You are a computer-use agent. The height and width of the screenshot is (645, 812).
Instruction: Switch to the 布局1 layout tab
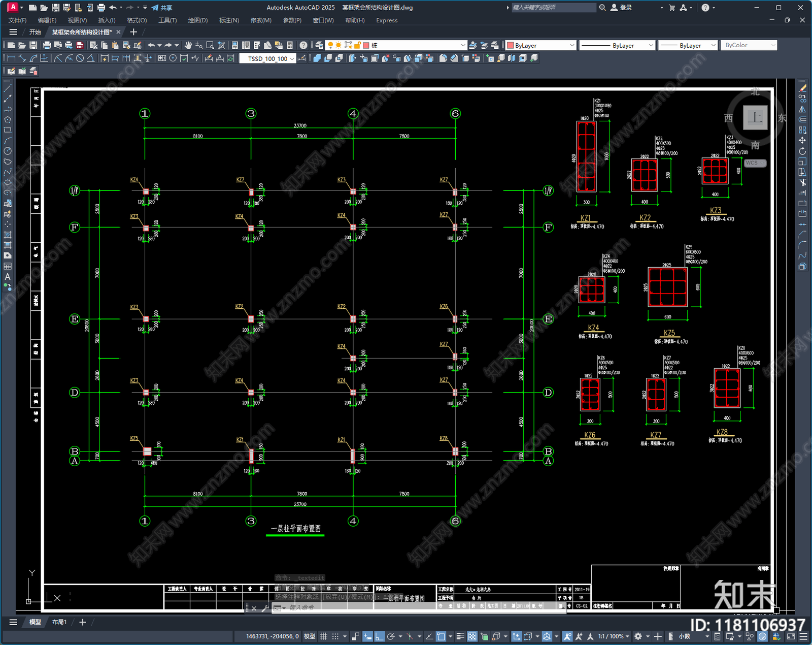click(59, 622)
